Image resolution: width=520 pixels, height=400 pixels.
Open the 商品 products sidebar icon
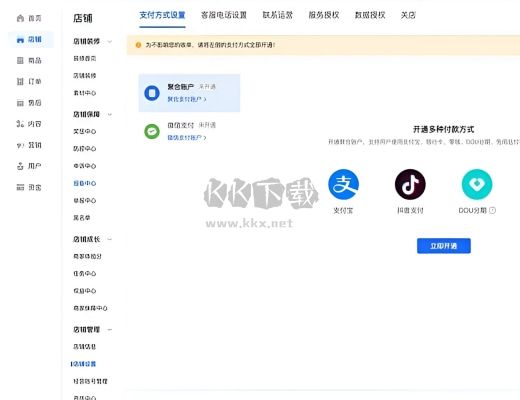tap(20, 61)
